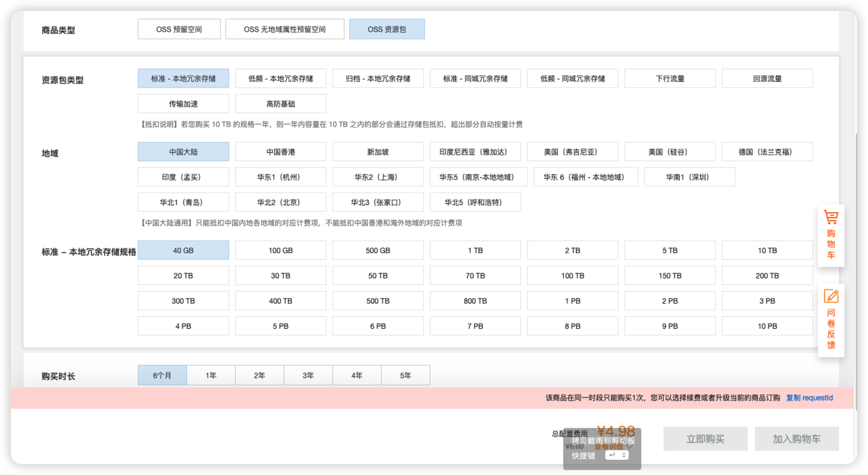Set purchase duration to 4年
Image resolution: width=868 pixels, height=475 pixels.
click(x=357, y=375)
